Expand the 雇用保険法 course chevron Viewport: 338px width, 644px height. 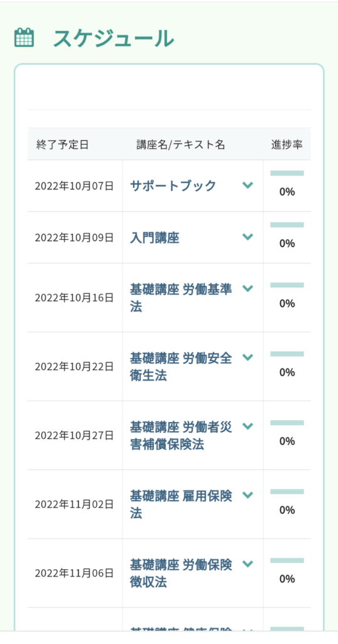(x=248, y=495)
